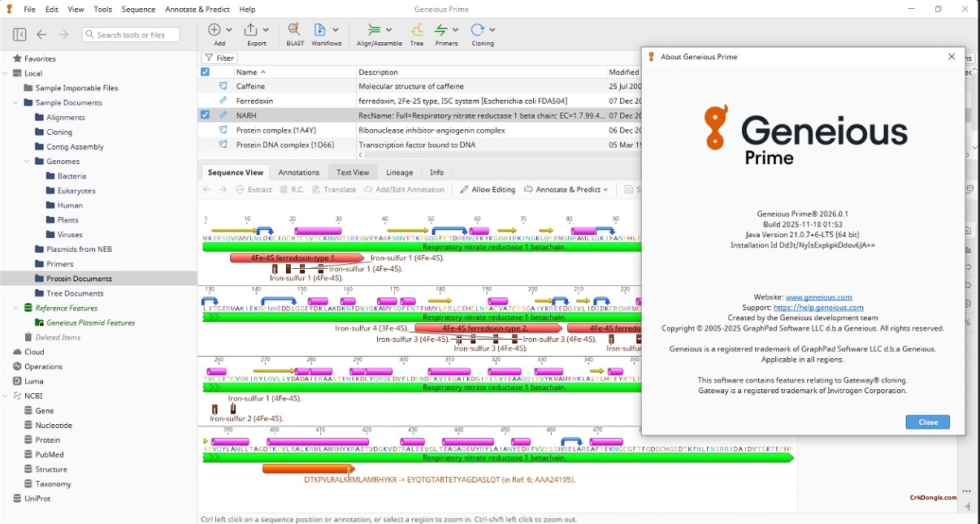Screen dimensions: 980x524
Task: Open the Tools menu
Action: coord(103,10)
